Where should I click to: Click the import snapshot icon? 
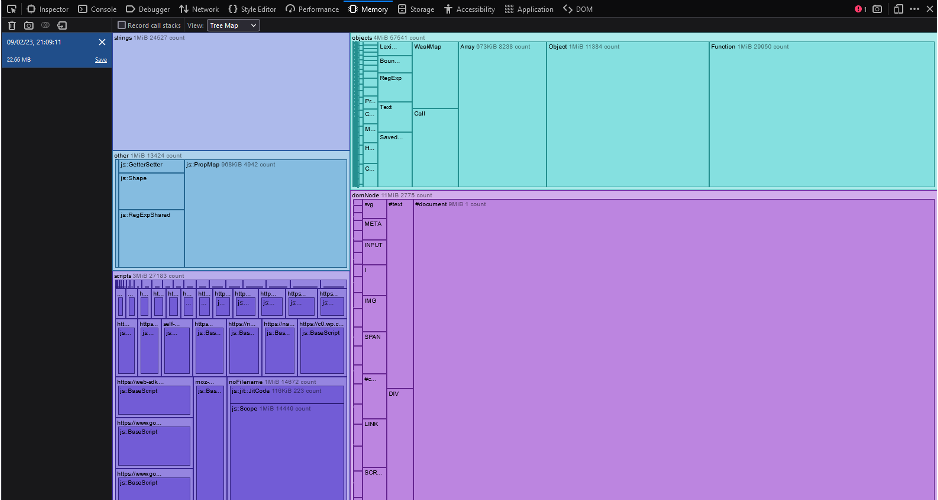(x=62, y=25)
